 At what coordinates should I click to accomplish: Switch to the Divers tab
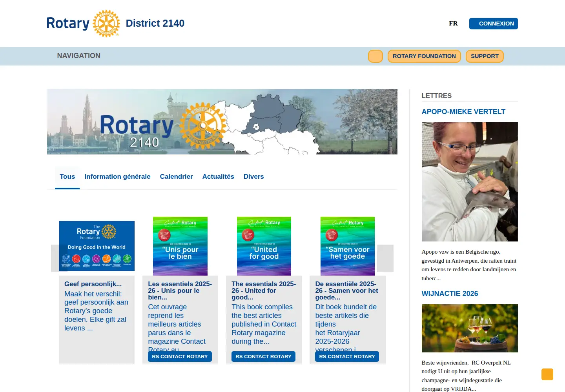click(253, 177)
